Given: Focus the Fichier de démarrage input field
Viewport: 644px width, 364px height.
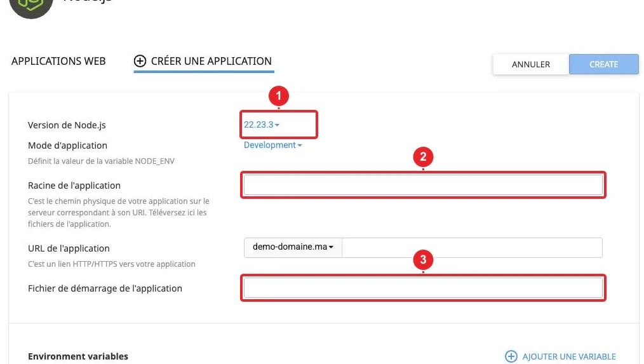Looking at the screenshot, I should point(423,288).
